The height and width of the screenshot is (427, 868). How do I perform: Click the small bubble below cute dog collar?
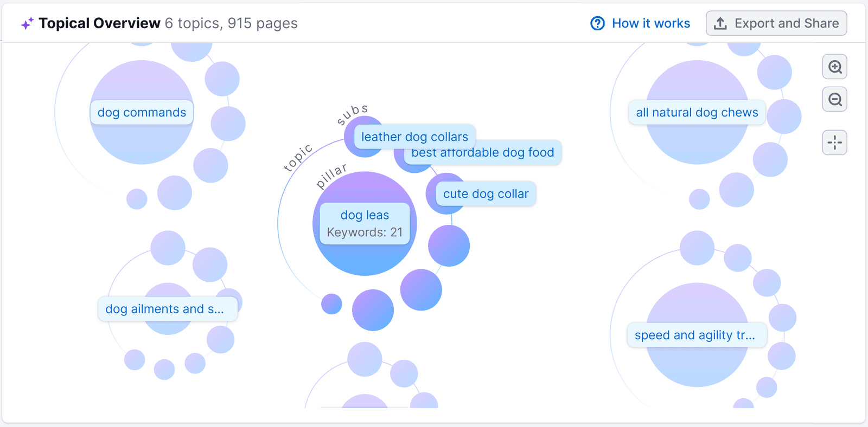pyautogui.click(x=448, y=245)
